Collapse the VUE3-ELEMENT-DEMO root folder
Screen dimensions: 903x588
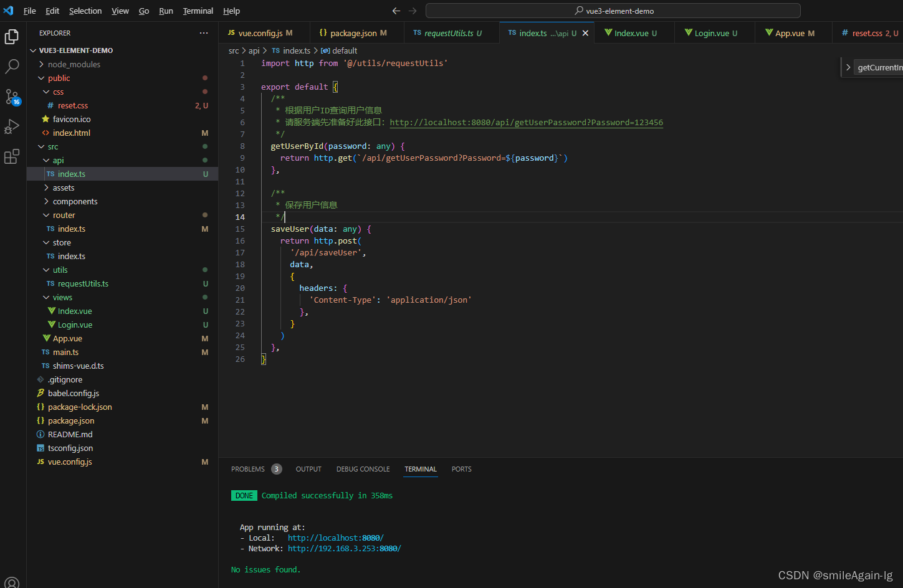[x=34, y=50]
